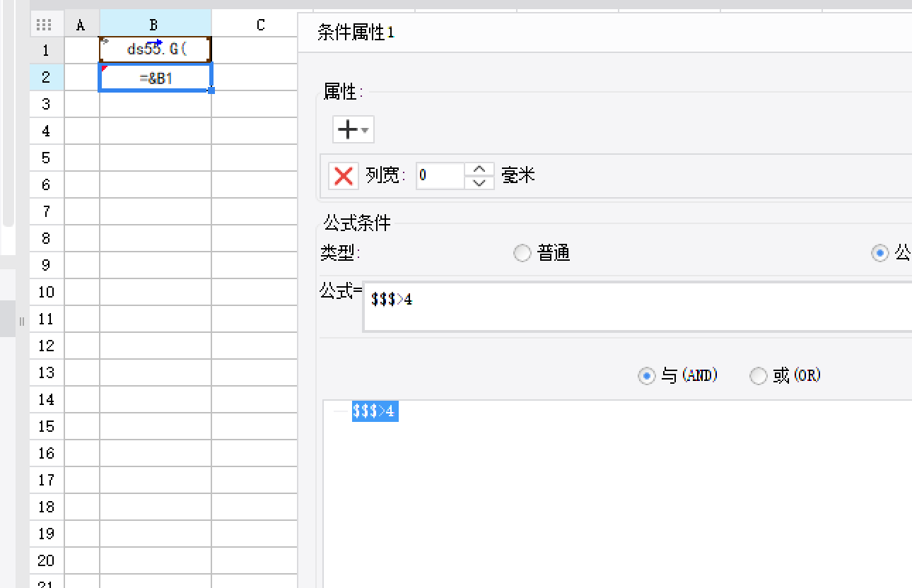Select the 或(OR) radio button
The image size is (912, 588).
point(758,376)
